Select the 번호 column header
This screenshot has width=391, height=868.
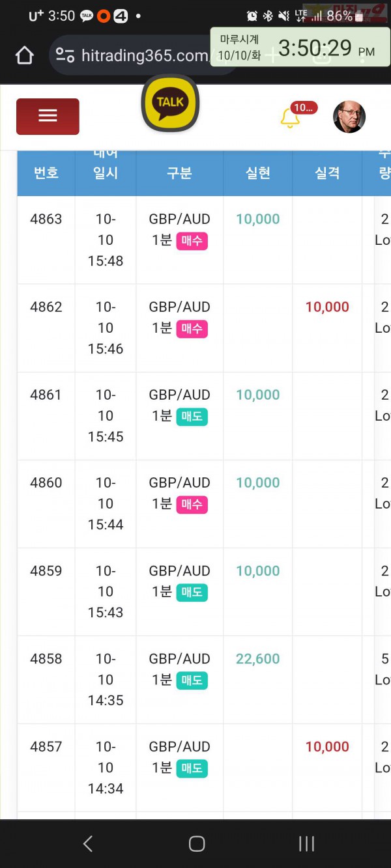46,173
